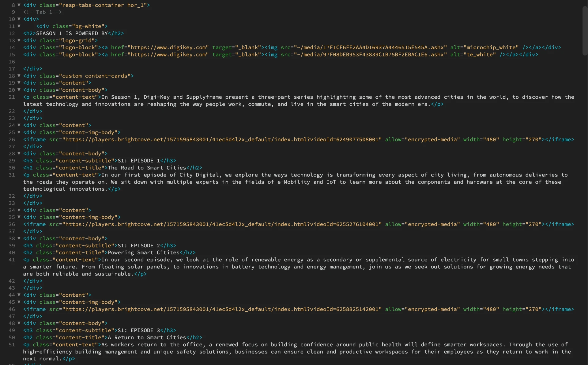This screenshot has width=588, height=365.
Task: Click the 'S1: EPISODE 2' subtitle text
Action: point(139,246)
